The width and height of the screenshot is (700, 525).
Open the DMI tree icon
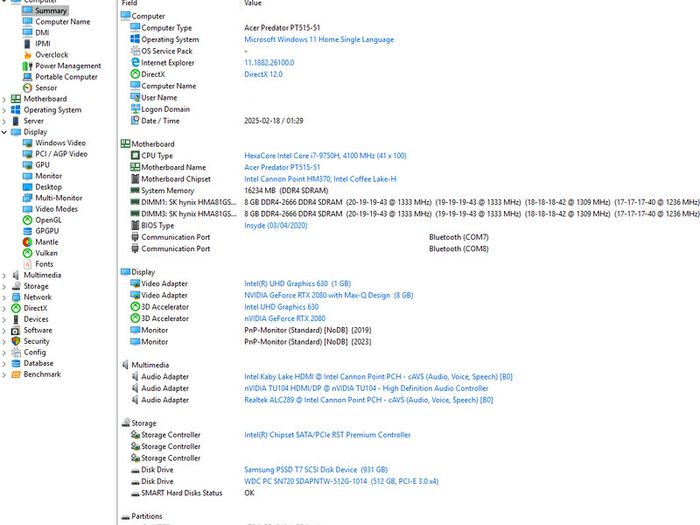28,33
